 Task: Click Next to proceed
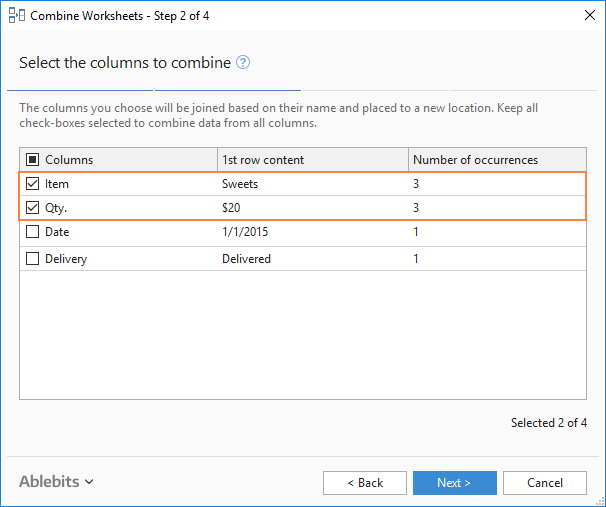tap(454, 483)
